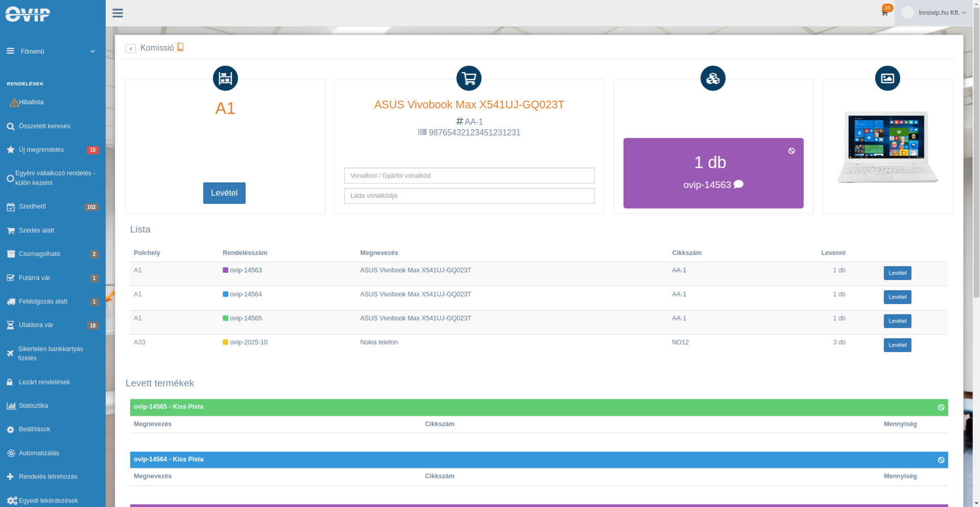
Task: Click the box icon beside Csomagolható
Action: [10, 254]
